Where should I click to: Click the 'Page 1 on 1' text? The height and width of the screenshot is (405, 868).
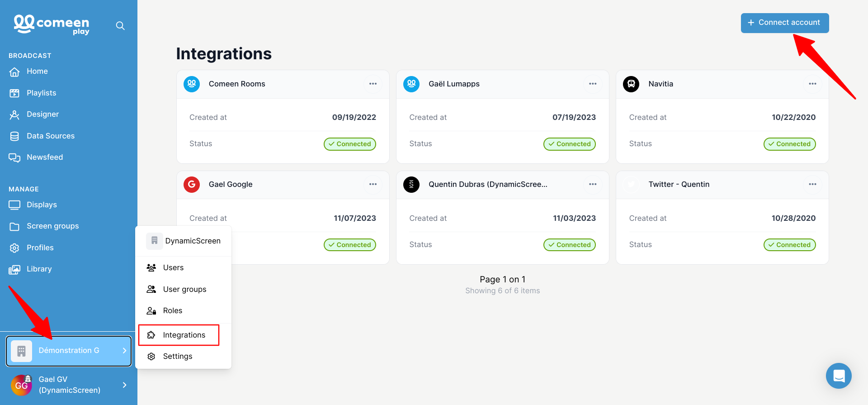(x=503, y=279)
